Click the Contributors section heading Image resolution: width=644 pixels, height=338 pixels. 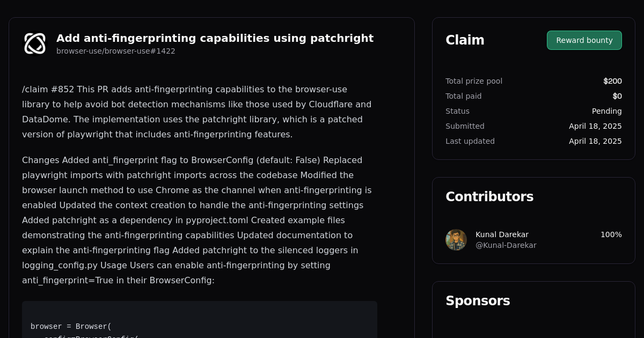pyautogui.click(x=489, y=196)
